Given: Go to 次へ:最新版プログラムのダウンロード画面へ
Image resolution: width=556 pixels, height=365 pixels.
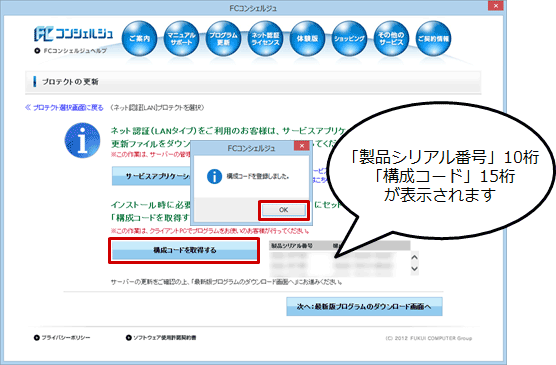Looking at the screenshot, I should [x=364, y=306].
